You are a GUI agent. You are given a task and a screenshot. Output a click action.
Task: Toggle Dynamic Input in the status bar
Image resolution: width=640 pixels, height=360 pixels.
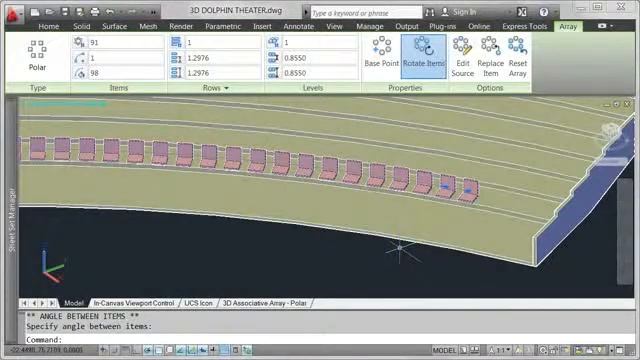coord(202,350)
